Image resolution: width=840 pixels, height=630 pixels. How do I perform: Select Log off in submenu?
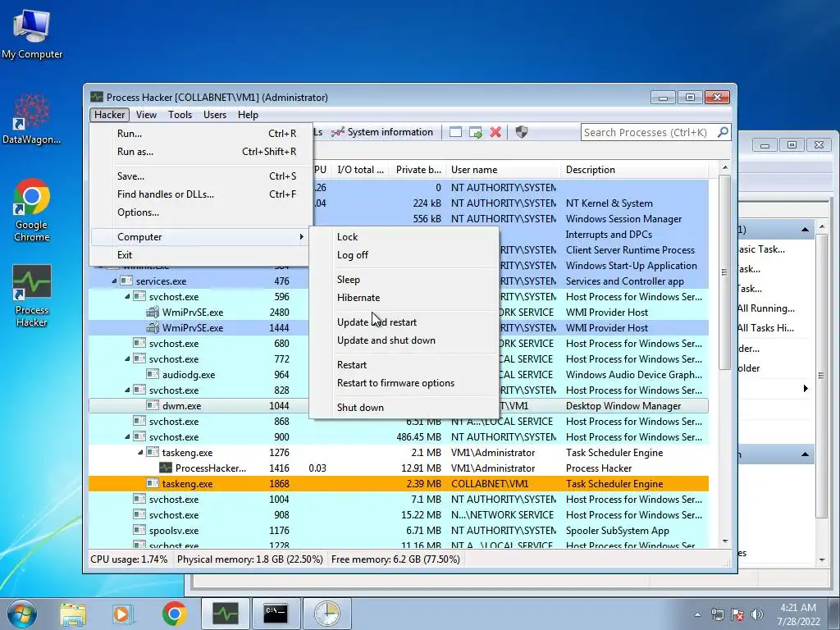pos(404,255)
